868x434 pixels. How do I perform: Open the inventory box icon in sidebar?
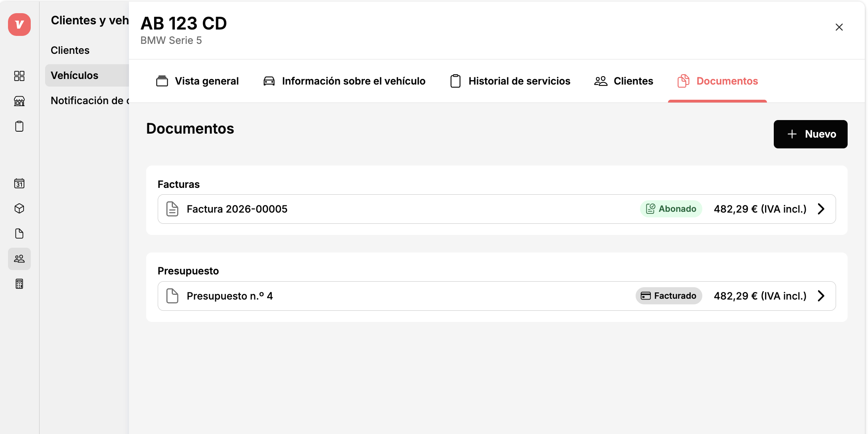click(x=19, y=209)
